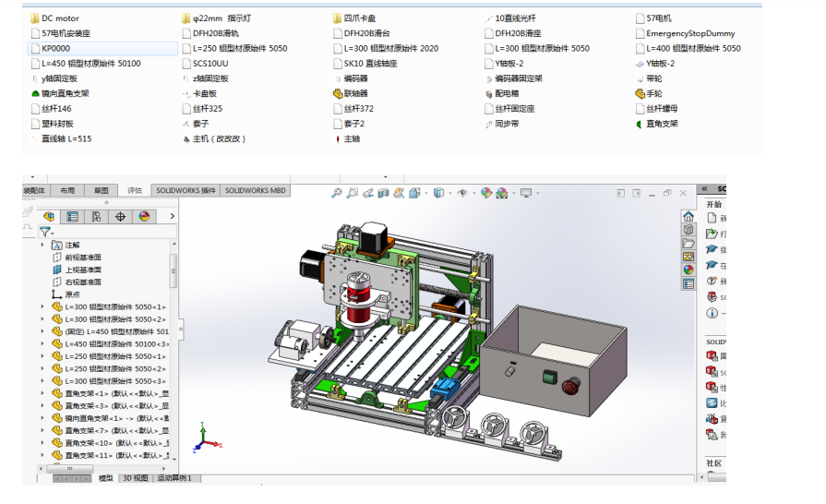Open the Appearances color ball in task pane
The width and height of the screenshot is (826, 504).
click(688, 270)
